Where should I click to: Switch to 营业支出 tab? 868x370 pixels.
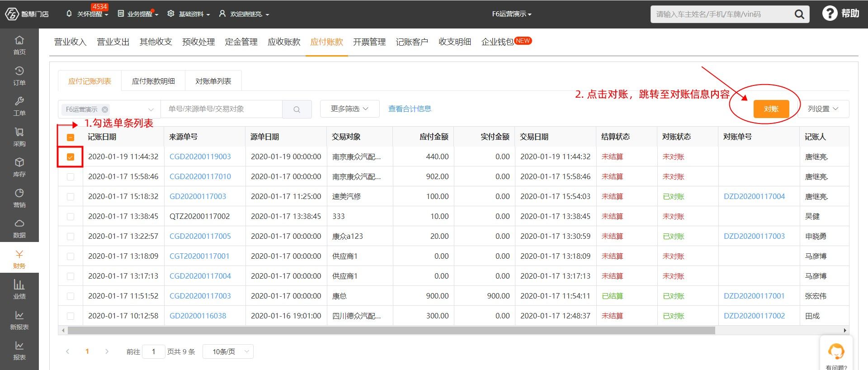(113, 42)
